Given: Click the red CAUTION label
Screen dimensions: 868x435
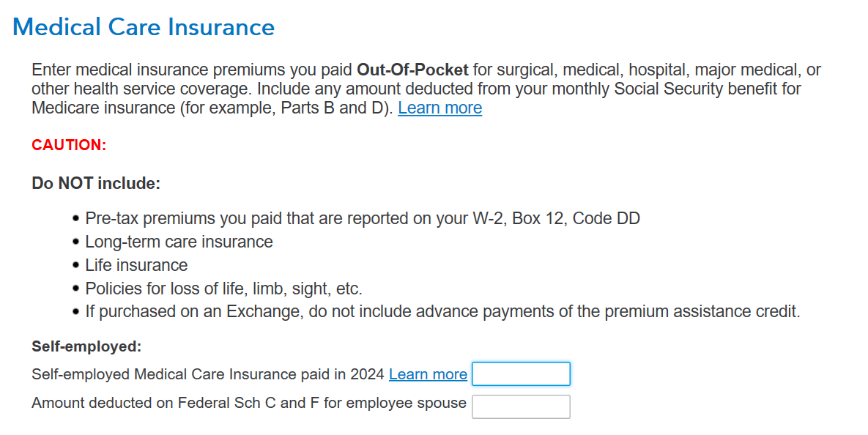Looking at the screenshot, I should (x=69, y=145).
